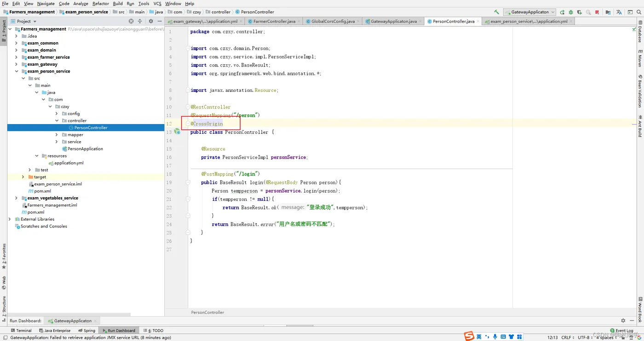
Task: Open the File menu
Action: (x=5, y=3)
